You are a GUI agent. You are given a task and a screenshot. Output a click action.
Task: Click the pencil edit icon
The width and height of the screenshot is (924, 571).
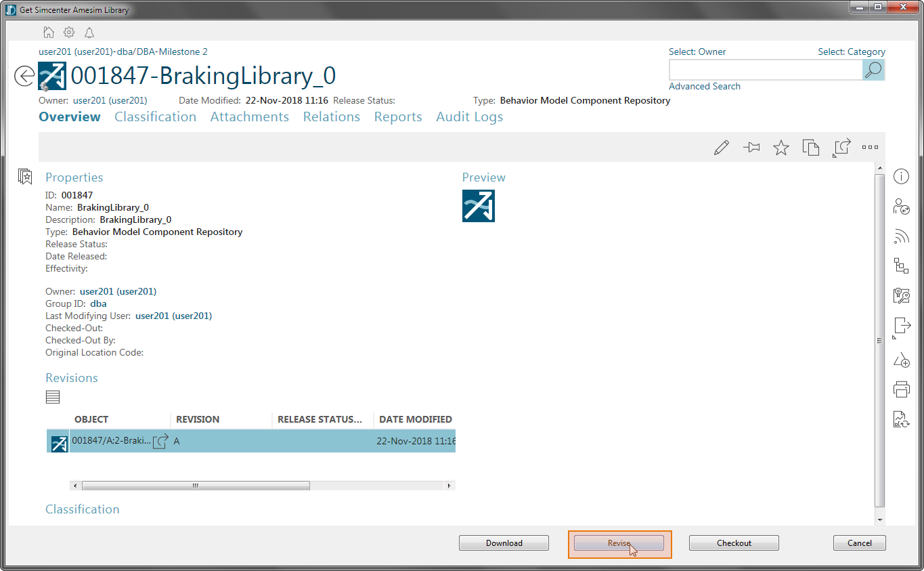coord(722,147)
